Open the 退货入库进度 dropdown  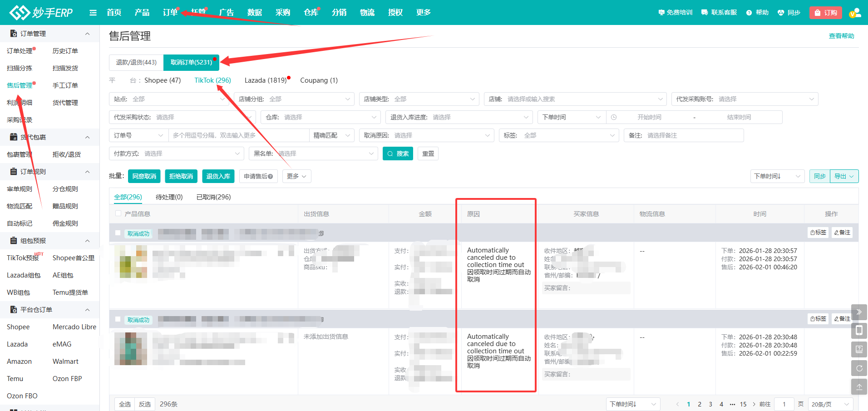coord(459,117)
